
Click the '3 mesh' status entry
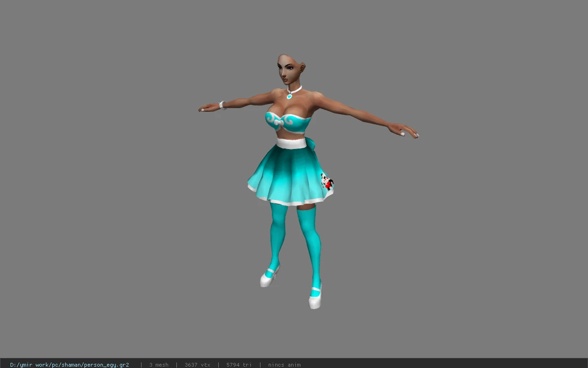pyautogui.click(x=159, y=365)
